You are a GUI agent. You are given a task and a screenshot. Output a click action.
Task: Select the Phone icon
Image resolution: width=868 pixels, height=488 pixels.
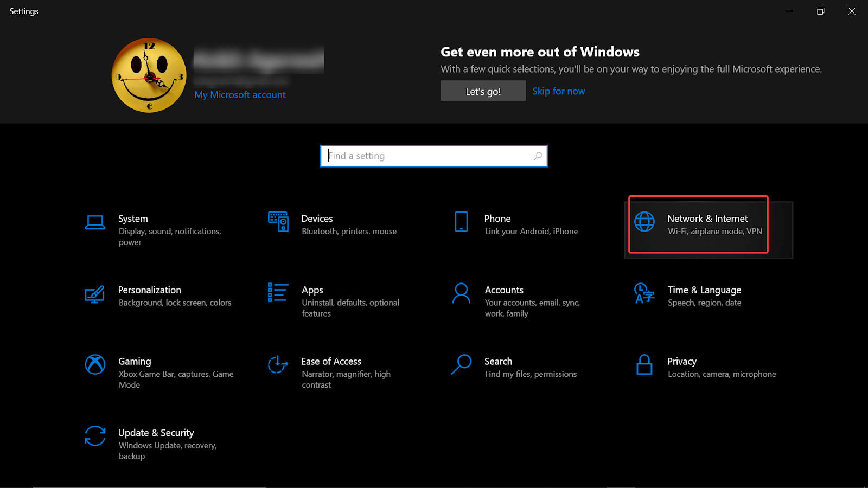click(x=461, y=222)
